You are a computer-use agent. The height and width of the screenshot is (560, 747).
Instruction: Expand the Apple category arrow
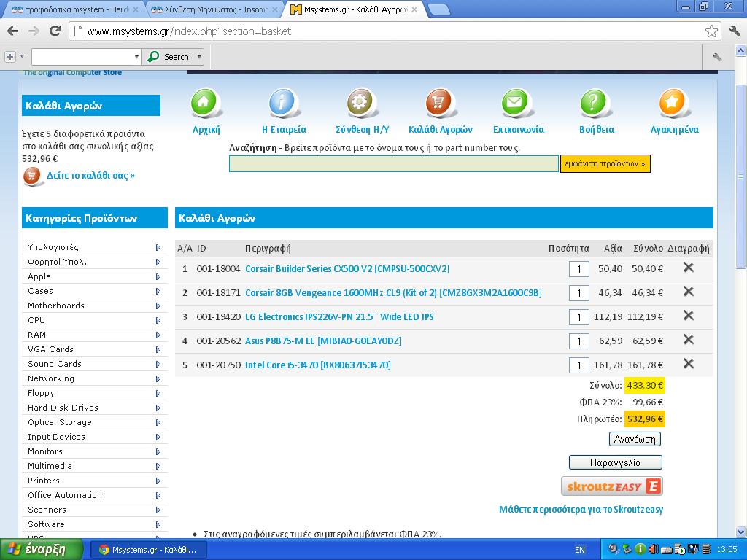pyautogui.click(x=158, y=276)
